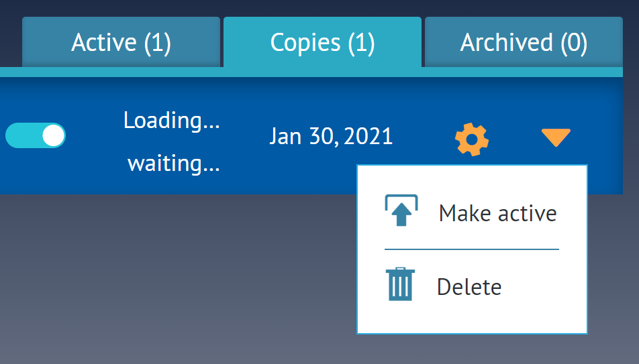
Task: Open the orange gear settings icon
Action: (471, 139)
